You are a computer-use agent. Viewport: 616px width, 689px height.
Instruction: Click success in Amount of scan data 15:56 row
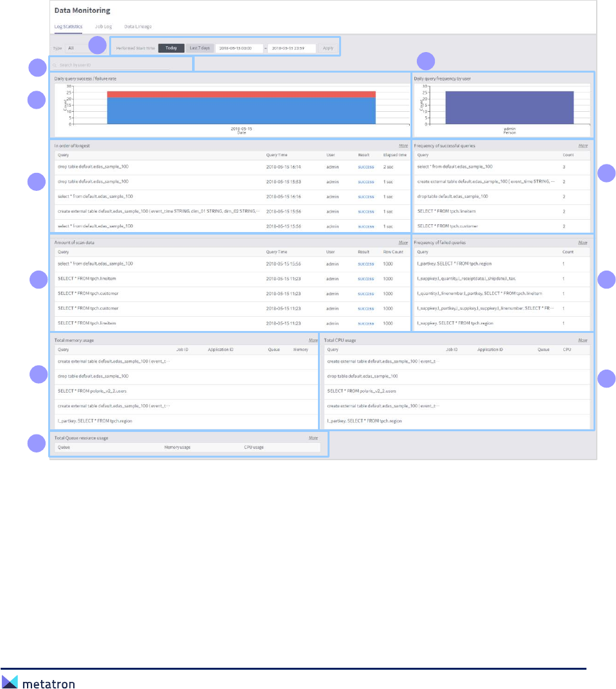(x=365, y=264)
